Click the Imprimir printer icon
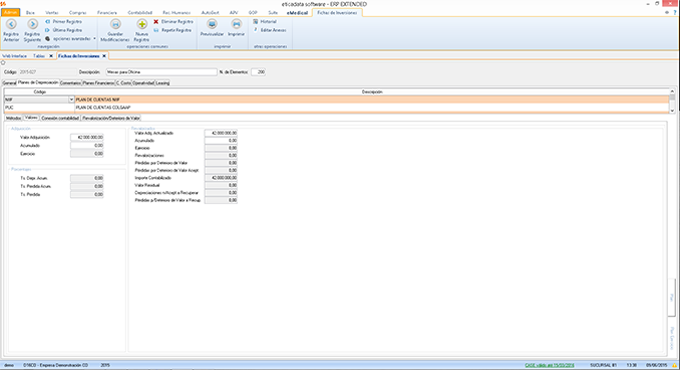Image resolution: width=680 pixels, height=370 pixels. (236, 24)
